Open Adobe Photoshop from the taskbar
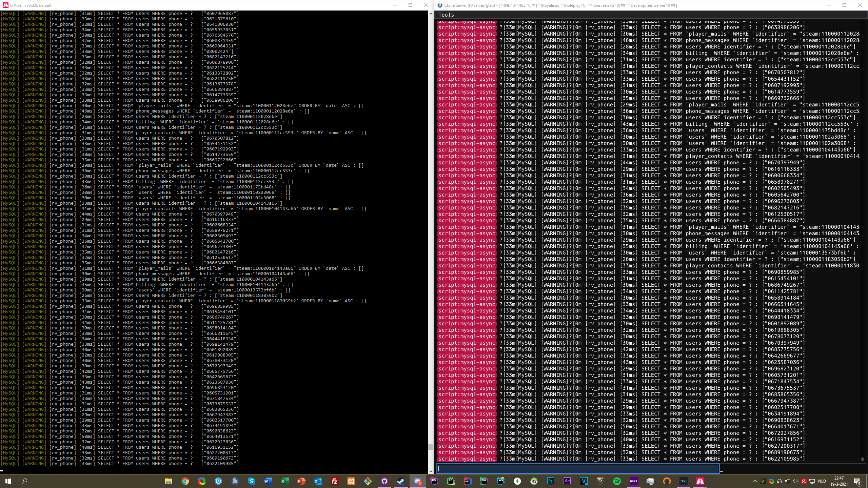This screenshot has height=488, width=868. 550,481
